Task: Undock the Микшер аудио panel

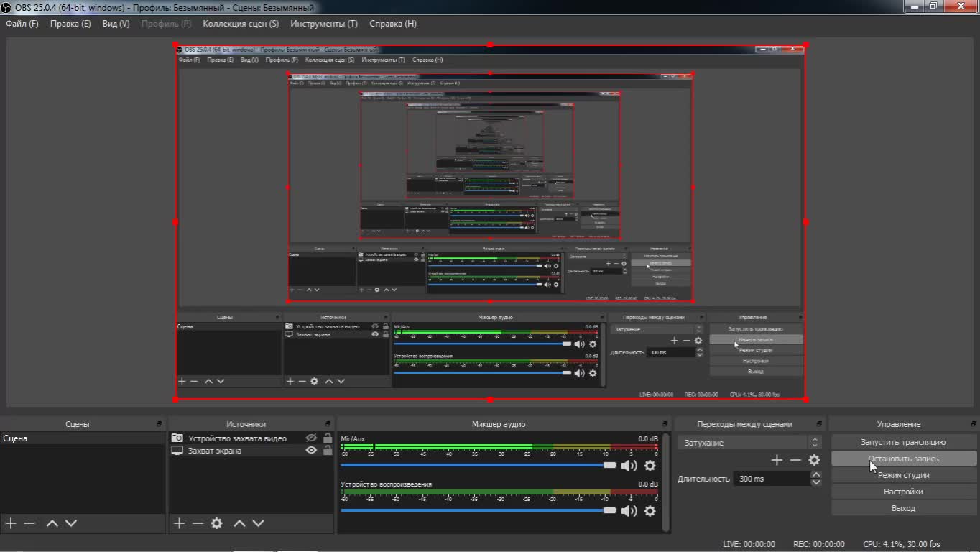Action: pos(665,424)
